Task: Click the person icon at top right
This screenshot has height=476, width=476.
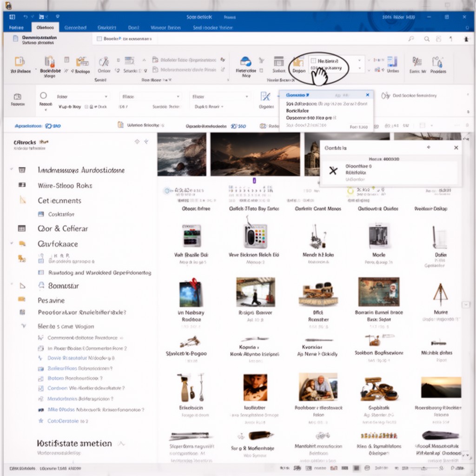Action: tap(466, 39)
